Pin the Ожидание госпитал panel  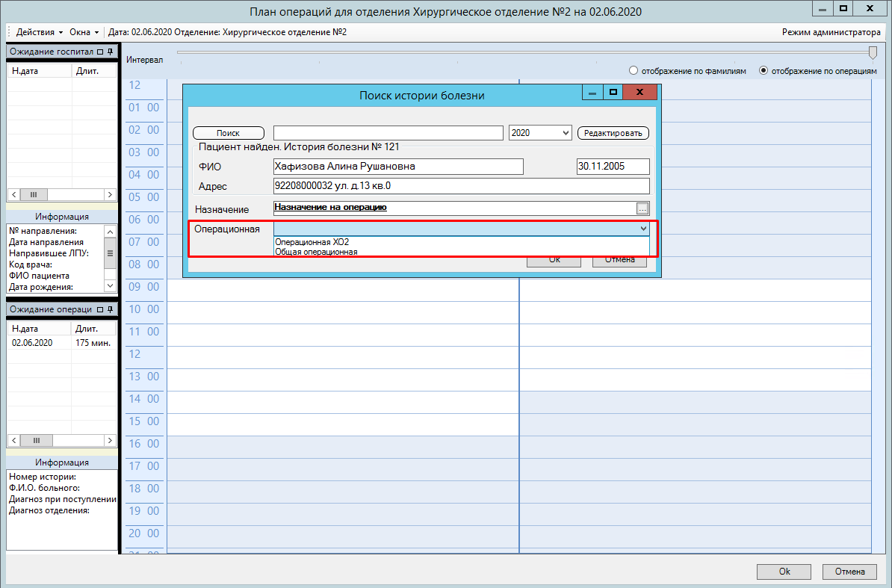111,52
